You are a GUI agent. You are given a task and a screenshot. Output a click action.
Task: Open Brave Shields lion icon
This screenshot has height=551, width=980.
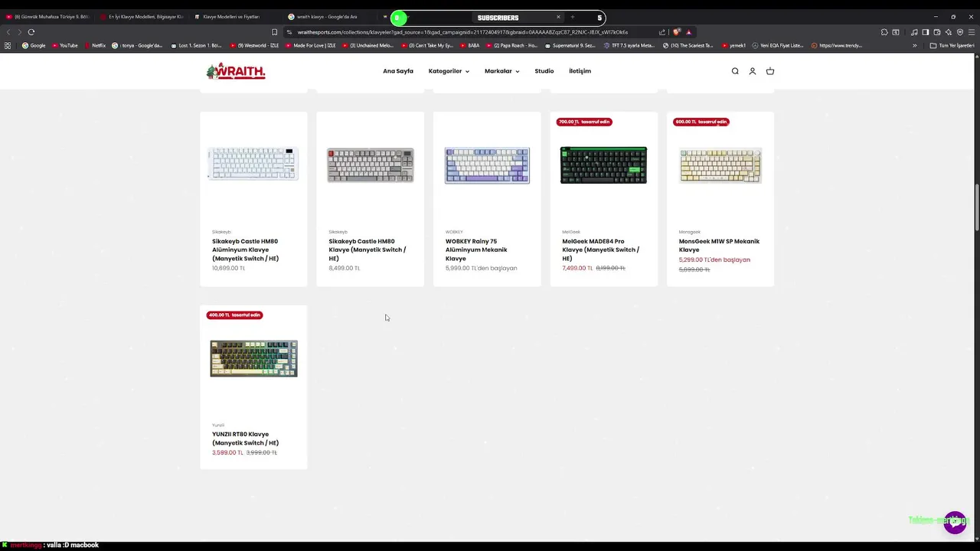point(677,32)
